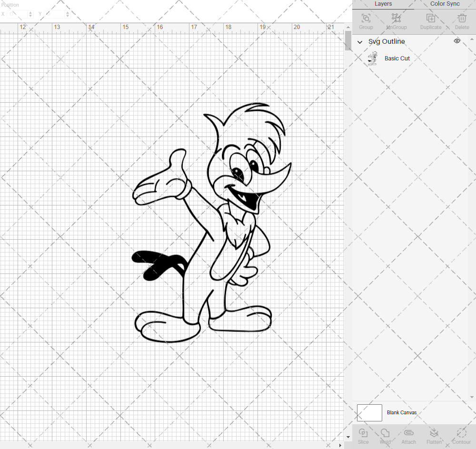Screen dimensions: 476x449
Task: Click the Blank Canvas color swatch
Action: (x=369, y=412)
